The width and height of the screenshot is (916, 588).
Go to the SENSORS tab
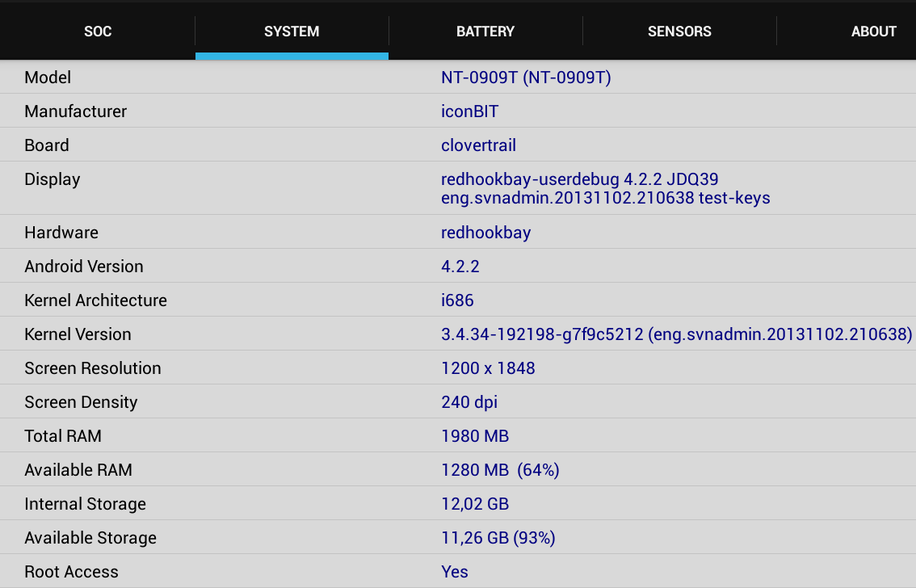pos(679,31)
